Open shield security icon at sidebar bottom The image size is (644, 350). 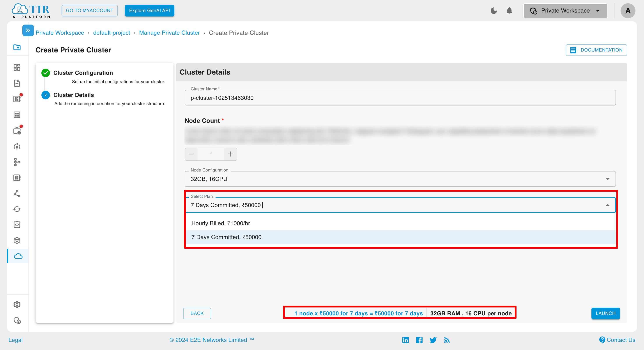click(17, 320)
